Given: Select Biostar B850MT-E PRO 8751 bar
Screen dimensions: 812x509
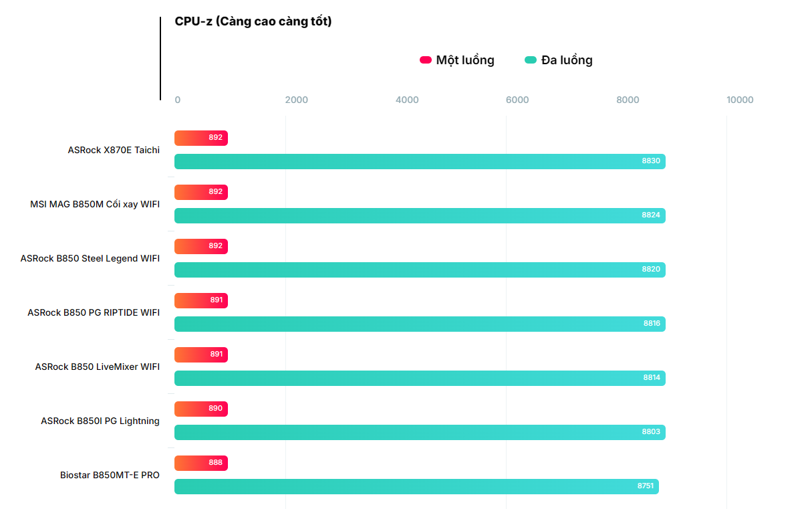Looking at the screenshot, I should 416,486.
